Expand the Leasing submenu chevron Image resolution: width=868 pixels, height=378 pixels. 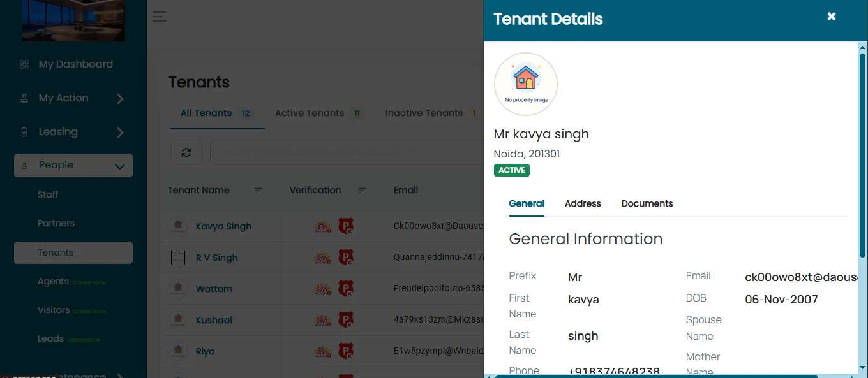(120, 133)
